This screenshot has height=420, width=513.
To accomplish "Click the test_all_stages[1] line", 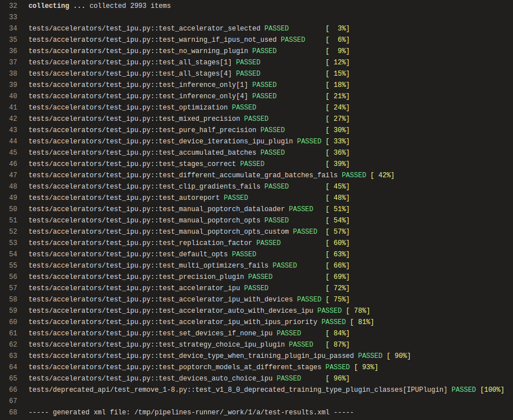I will tap(189, 62).
